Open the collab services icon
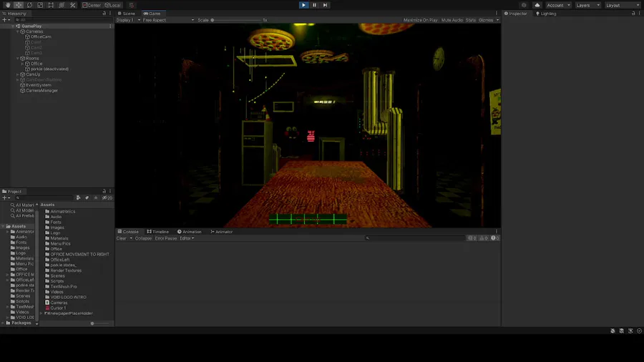Screen dimensions: 644x362 tap(524, 5)
